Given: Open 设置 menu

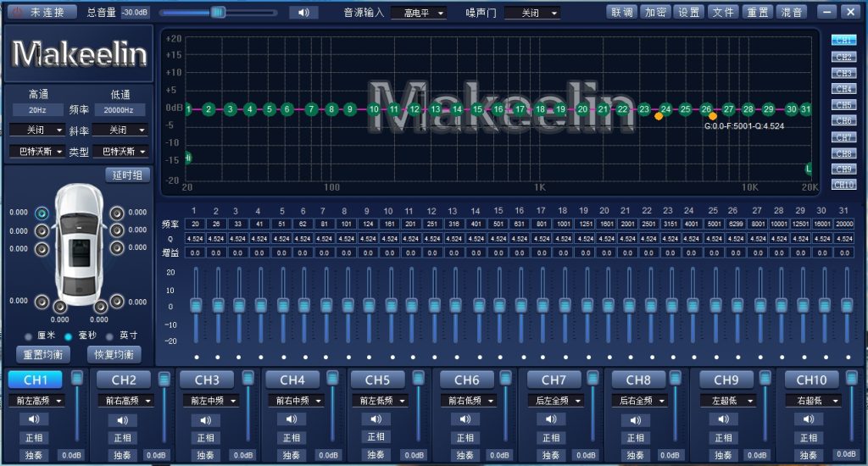Looking at the screenshot, I should tap(689, 12).
